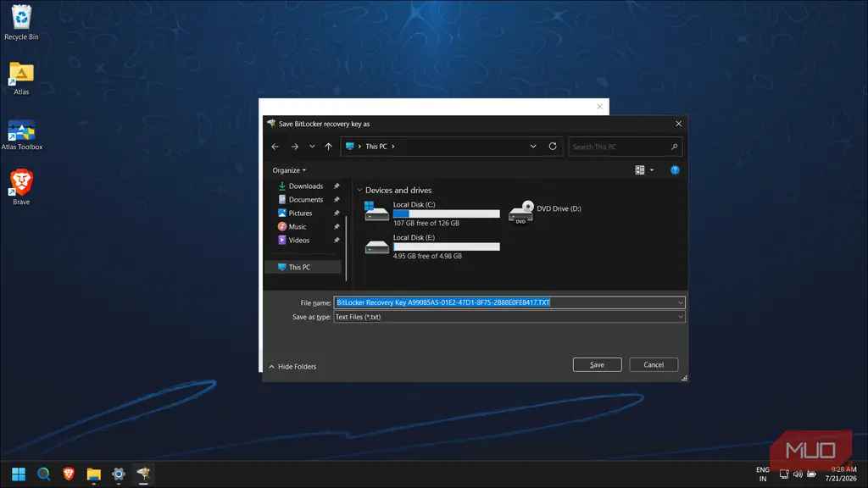Collapse folders with Hide Folders
The height and width of the screenshot is (488, 868).
click(292, 366)
